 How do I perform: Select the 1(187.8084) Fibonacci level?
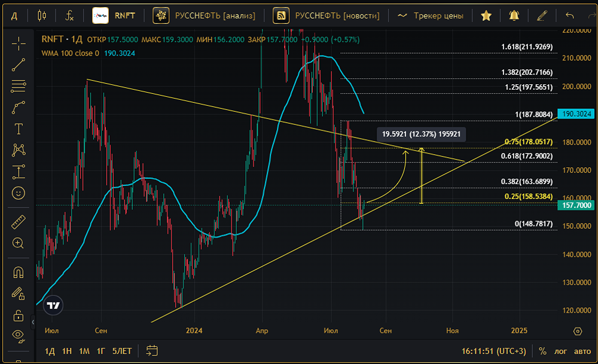coord(533,114)
